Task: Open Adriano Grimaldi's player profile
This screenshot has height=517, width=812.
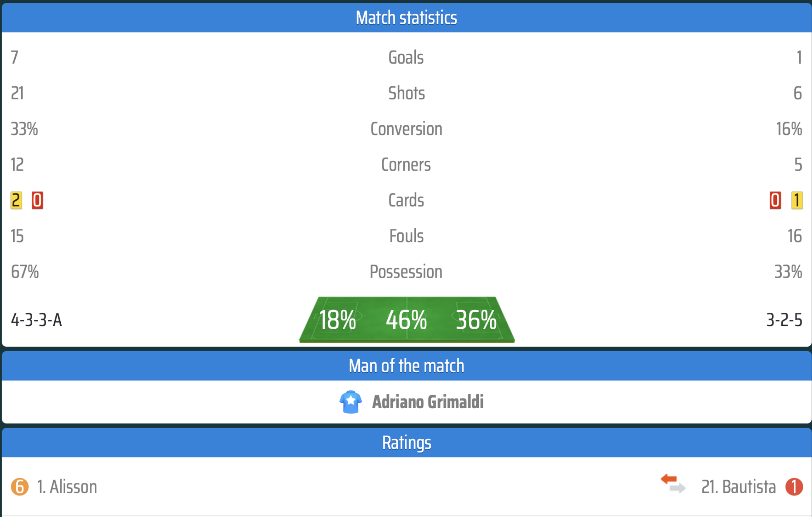Action: coord(428,402)
